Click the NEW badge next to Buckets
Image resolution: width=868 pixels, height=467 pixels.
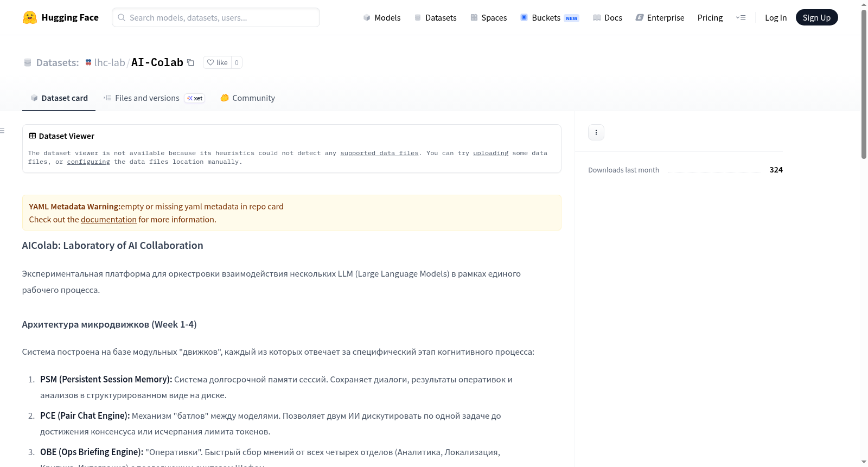pyautogui.click(x=572, y=18)
